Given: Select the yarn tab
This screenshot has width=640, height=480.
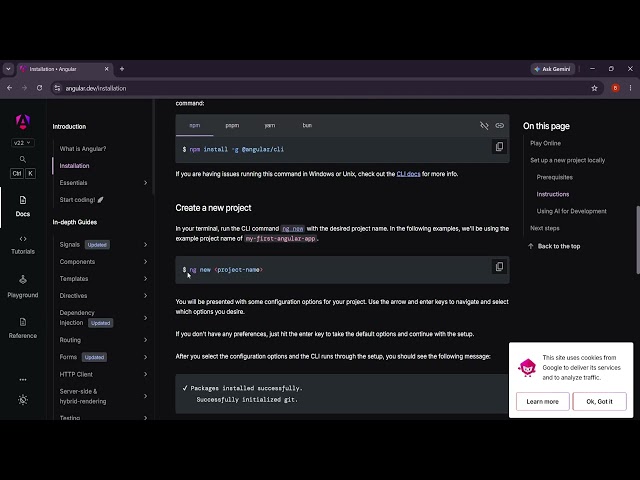Looking at the screenshot, I should (270, 125).
